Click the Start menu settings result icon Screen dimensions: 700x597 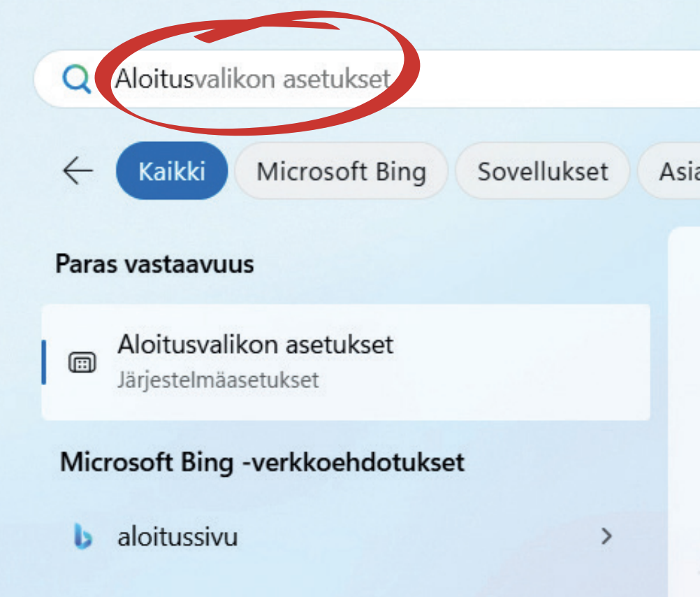coord(81,362)
